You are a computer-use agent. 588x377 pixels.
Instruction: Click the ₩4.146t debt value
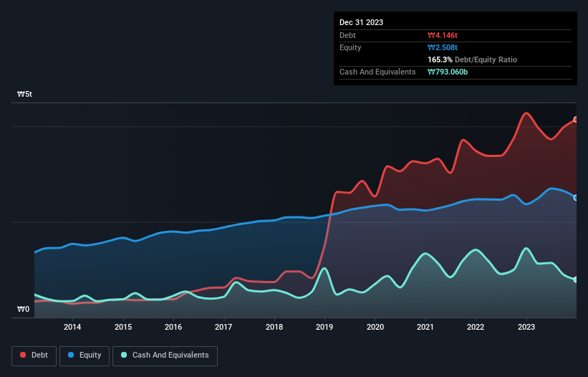[443, 35]
